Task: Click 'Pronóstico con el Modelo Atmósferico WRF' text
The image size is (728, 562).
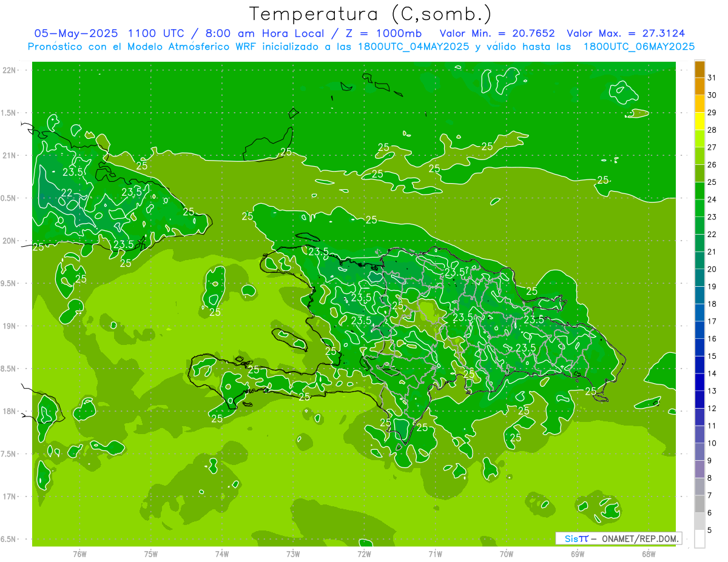Action: [x=143, y=47]
